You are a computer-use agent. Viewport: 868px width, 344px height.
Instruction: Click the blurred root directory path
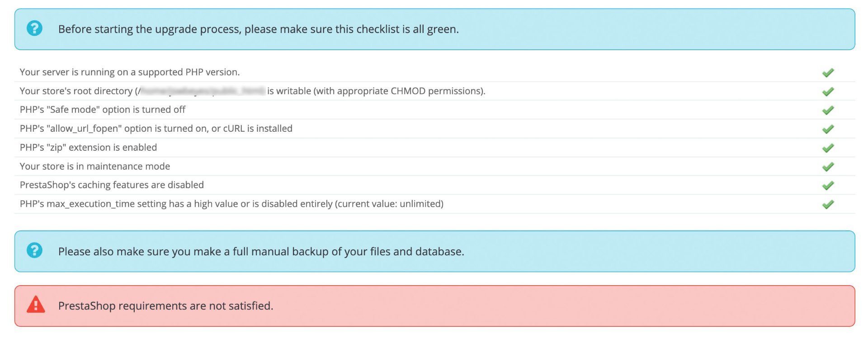(x=202, y=91)
